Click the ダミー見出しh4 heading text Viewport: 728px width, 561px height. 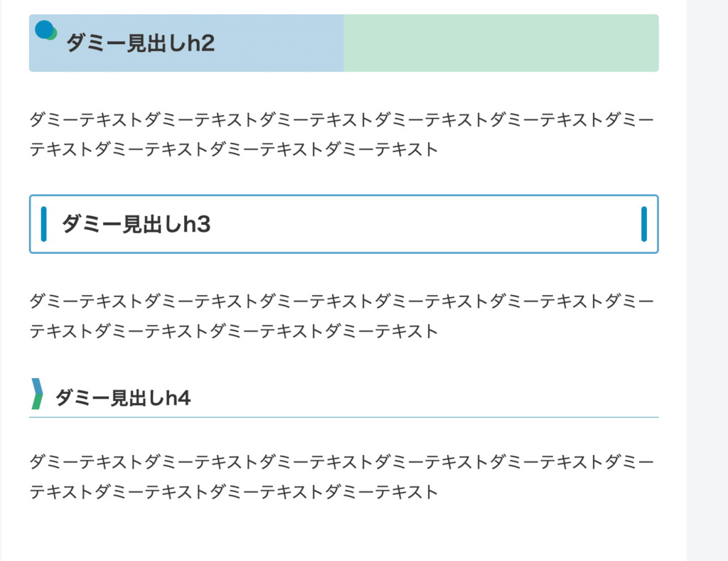click(x=122, y=398)
